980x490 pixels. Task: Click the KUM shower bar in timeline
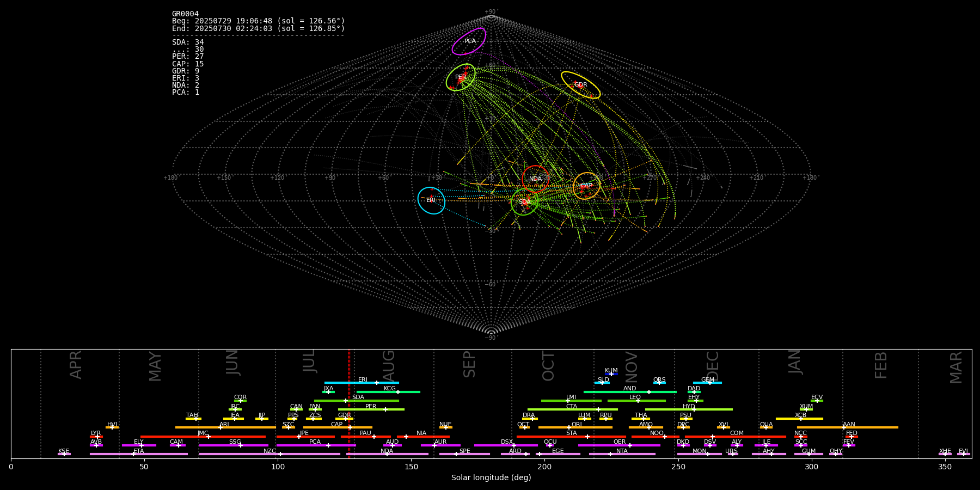[611, 374]
